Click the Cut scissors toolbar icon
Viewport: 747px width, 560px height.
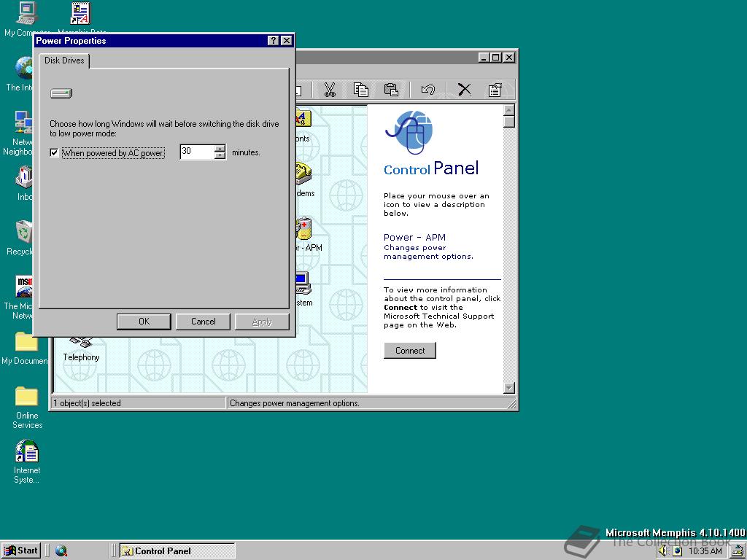[x=330, y=90]
